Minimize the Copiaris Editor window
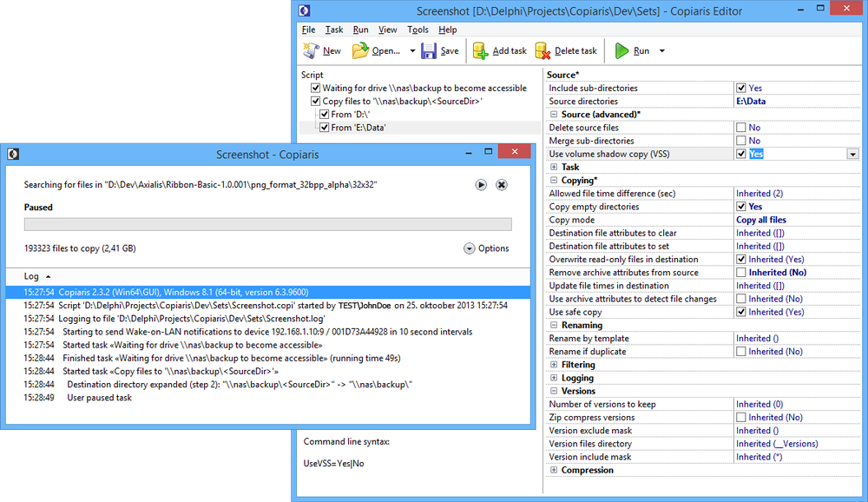 click(801, 10)
